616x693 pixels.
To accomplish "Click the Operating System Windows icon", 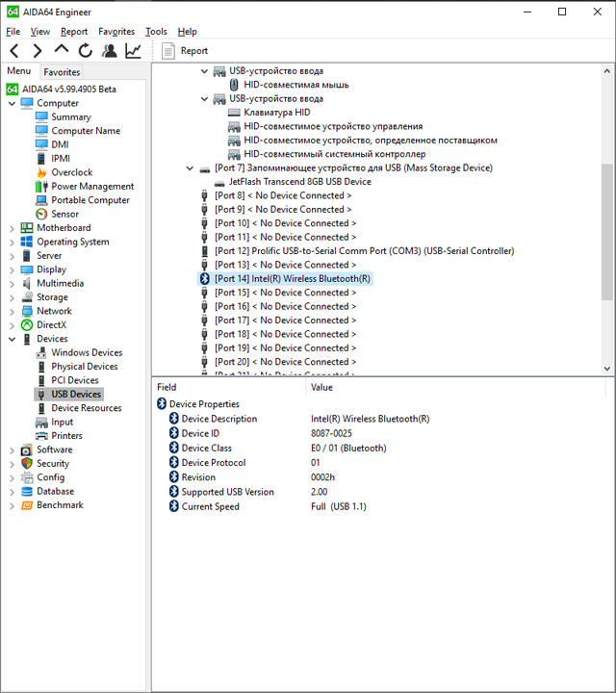I will click(x=27, y=242).
